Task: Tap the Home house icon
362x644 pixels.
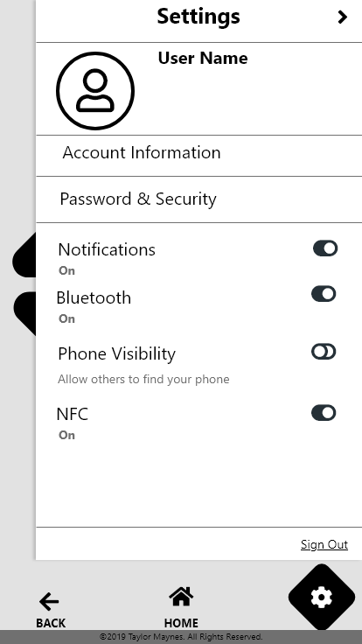Action: (x=181, y=597)
